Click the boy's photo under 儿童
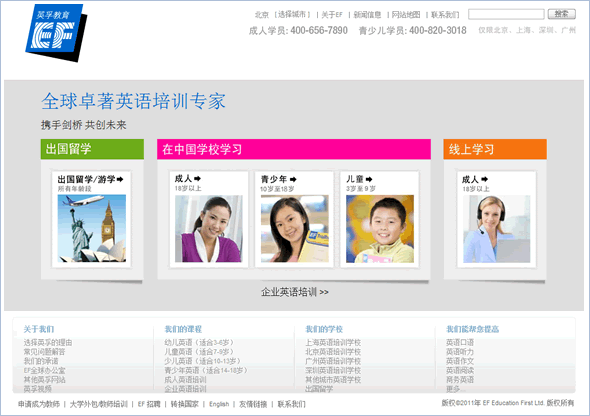590x416 pixels. pyautogui.click(x=380, y=229)
